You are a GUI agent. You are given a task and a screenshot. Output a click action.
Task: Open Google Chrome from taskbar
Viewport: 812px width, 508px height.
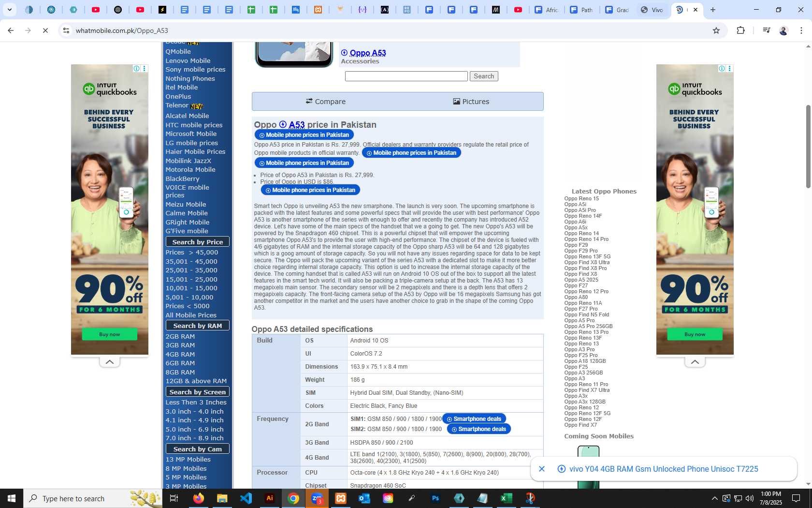click(x=293, y=498)
